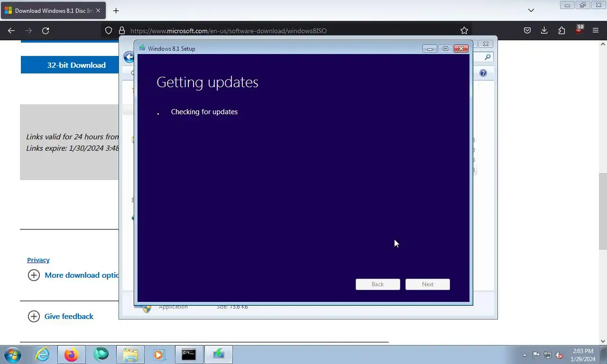Open File Explorer from the taskbar
The image size is (607, 364).
point(130,354)
